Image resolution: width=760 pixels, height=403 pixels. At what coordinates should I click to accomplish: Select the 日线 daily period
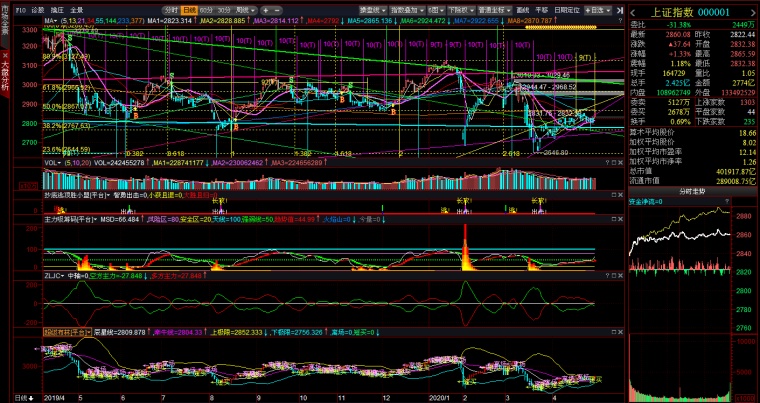pos(189,10)
